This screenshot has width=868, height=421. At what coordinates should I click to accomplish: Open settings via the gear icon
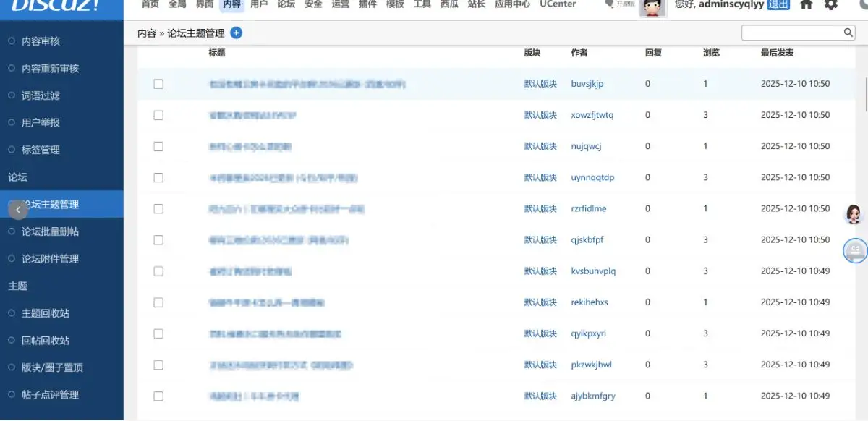[x=830, y=5]
